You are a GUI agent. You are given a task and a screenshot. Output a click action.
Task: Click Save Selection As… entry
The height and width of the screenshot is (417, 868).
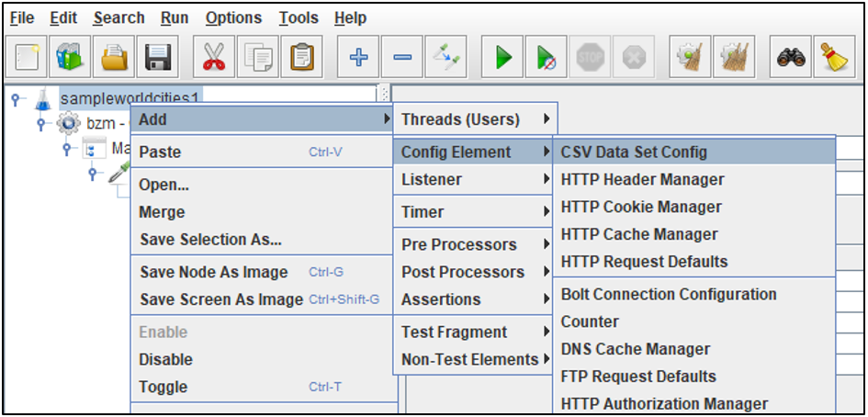(x=210, y=240)
